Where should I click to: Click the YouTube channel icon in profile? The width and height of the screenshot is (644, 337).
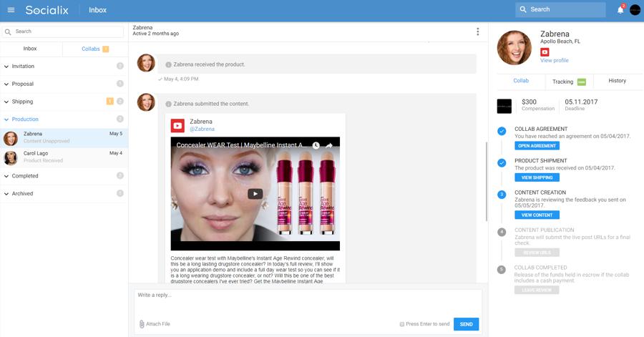[x=545, y=52]
